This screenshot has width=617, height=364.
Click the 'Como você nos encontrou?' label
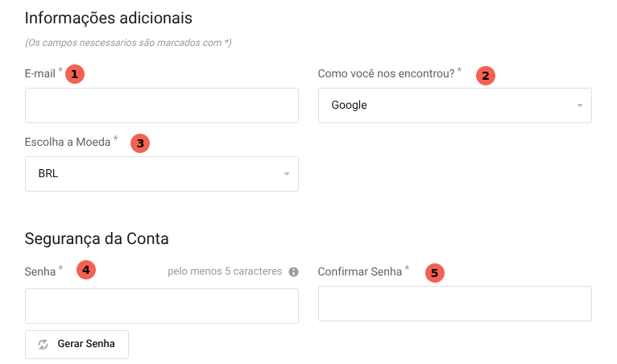coord(386,73)
